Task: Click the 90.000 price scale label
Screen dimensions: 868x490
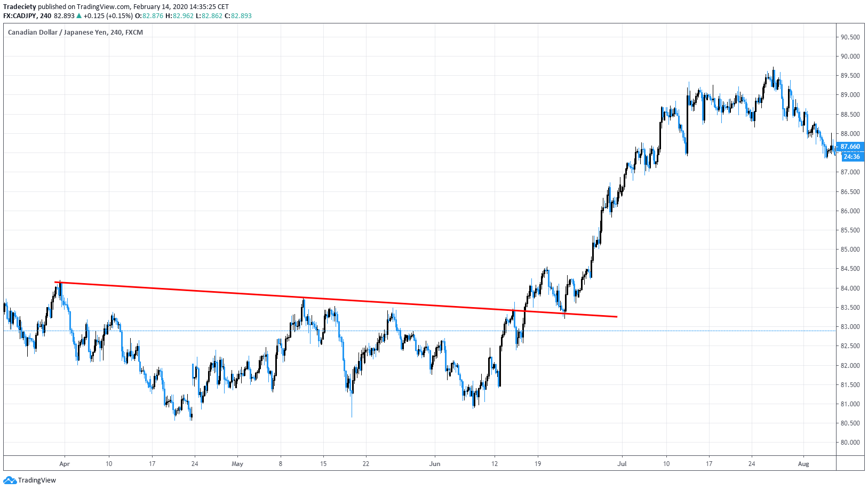Action: click(x=850, y=57)
